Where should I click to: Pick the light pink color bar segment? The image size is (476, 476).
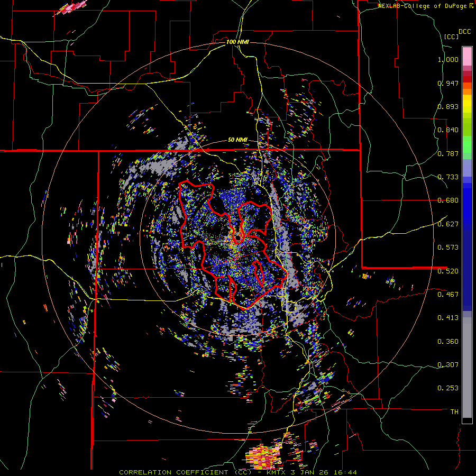coord(467,56)
